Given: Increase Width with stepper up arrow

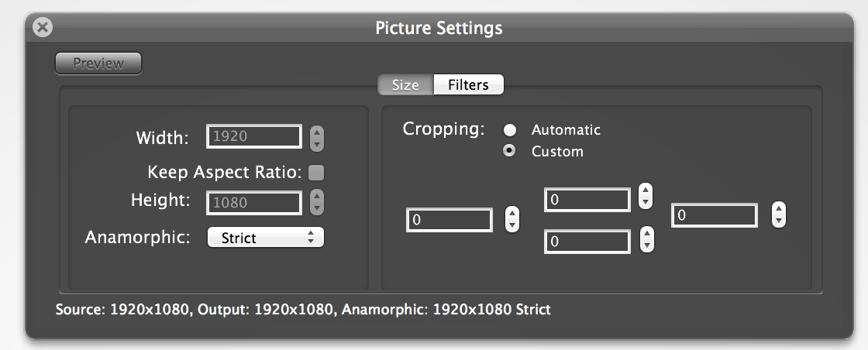Looking at the screenshot, I should [317, 132].
